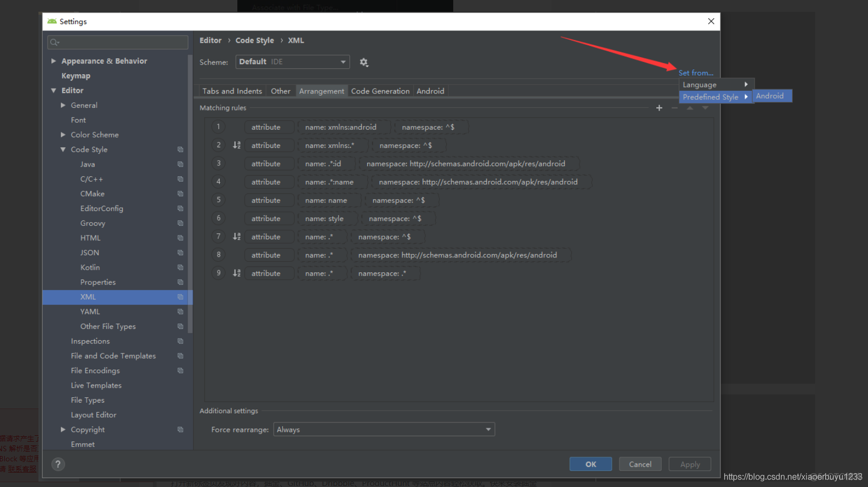868x487 pixels.
Task: Open the Predefined Style submenu
Action: pyautogui.click(x=716, y=97)
